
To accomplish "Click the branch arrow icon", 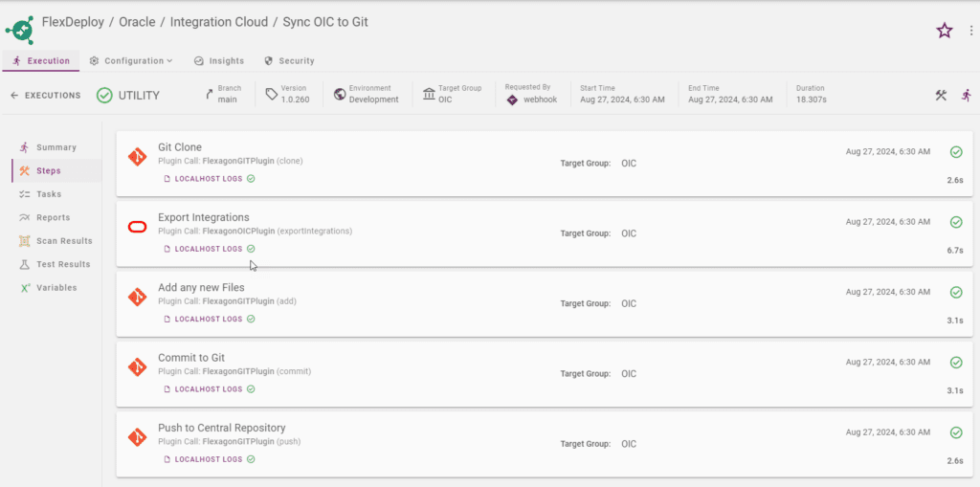I will (x=210, y=95).
